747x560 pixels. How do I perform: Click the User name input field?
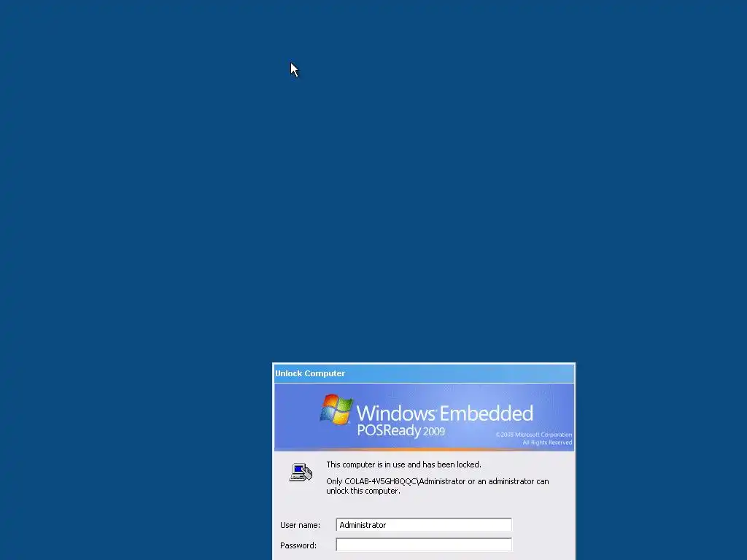pos(424,525)
